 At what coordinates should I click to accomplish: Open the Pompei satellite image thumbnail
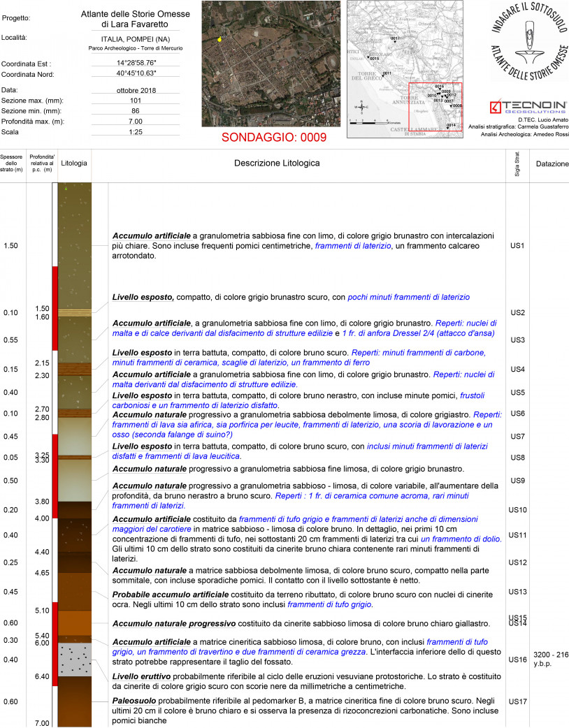(x=271, y=64)
